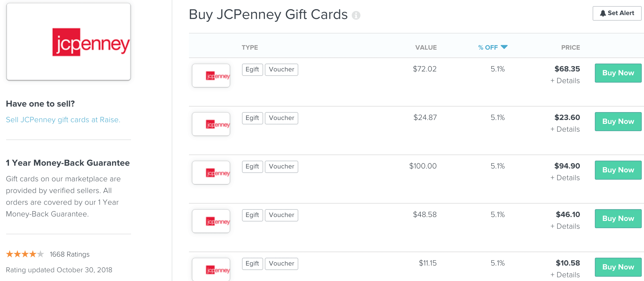Select the Voucher tag on the $48.58 card
644x281 pixels.
click(281, 215)
